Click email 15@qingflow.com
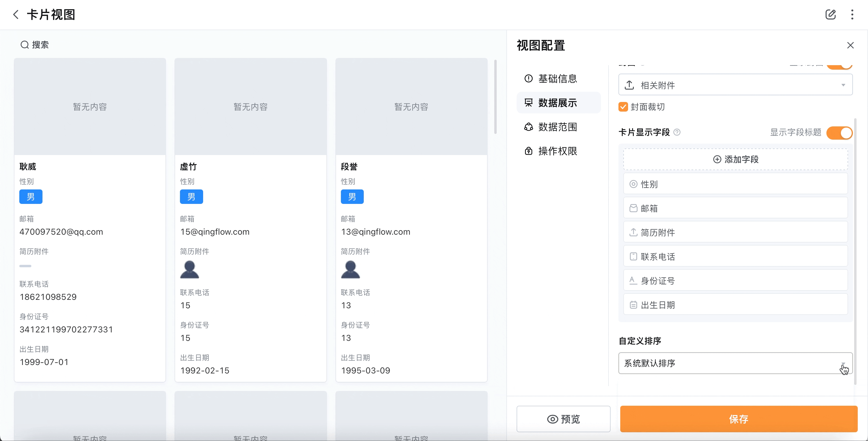This screenshot has height=441, width=868. click(215, 232)
